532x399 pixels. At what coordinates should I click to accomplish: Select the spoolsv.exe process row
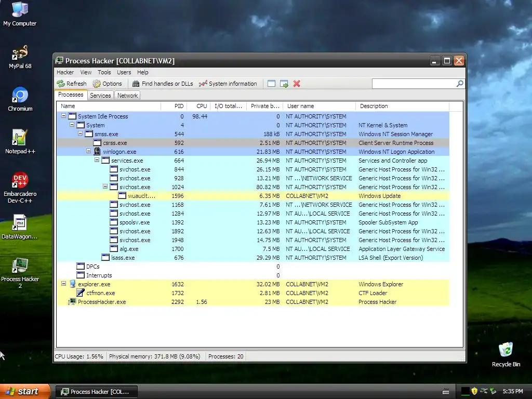pos(253,222)
